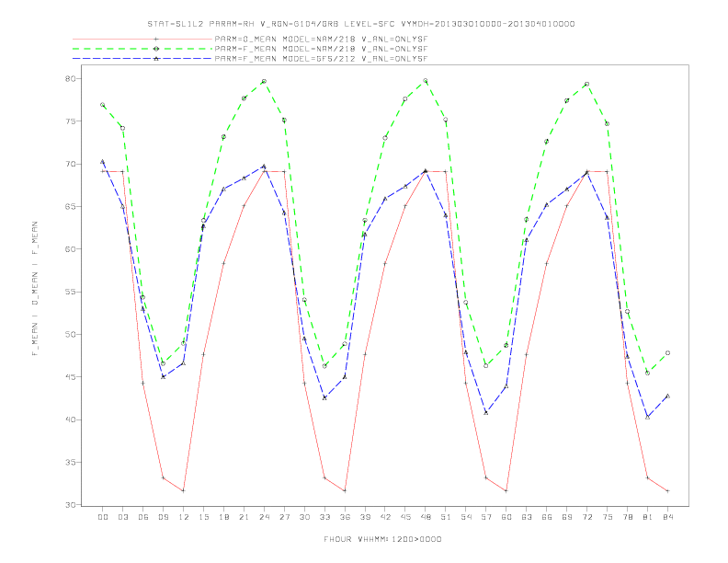Image resolution: width=728 pixels, height=563 pixels.
Task: Click y-axis tick value 60
Action: (x=70, y=249)
